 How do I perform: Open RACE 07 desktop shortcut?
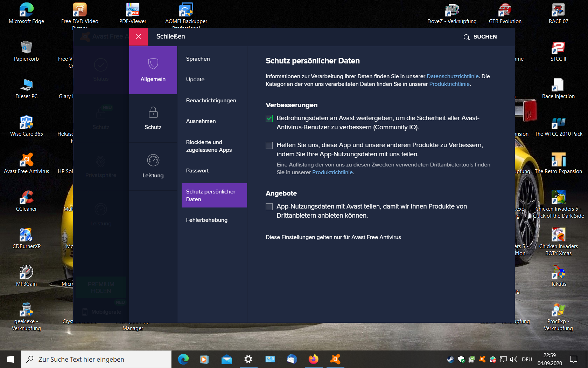(558, 13)
